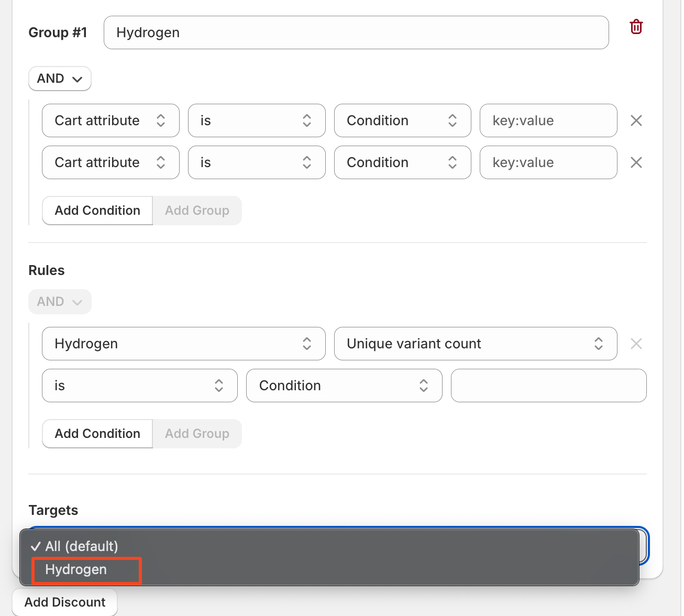The image size is (684, 616).
Task: Select Hydrogen from Targets dropdown list
Action: click(x=76, y=570)
